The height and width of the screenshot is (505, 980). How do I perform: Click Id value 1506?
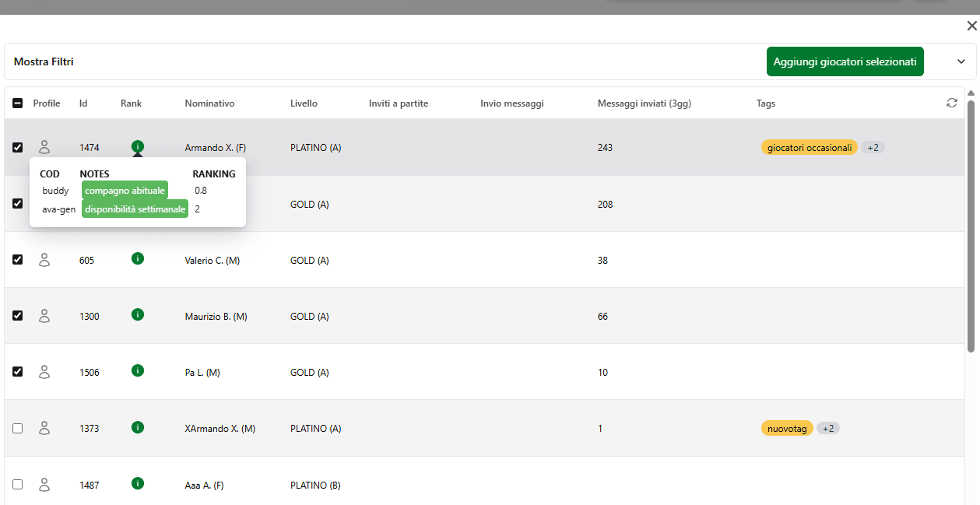coord(90,373)
